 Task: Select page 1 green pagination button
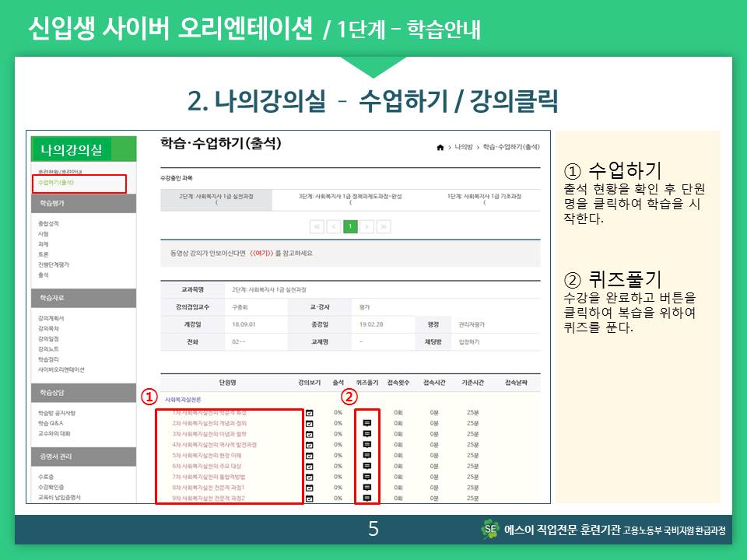point(350,226)
